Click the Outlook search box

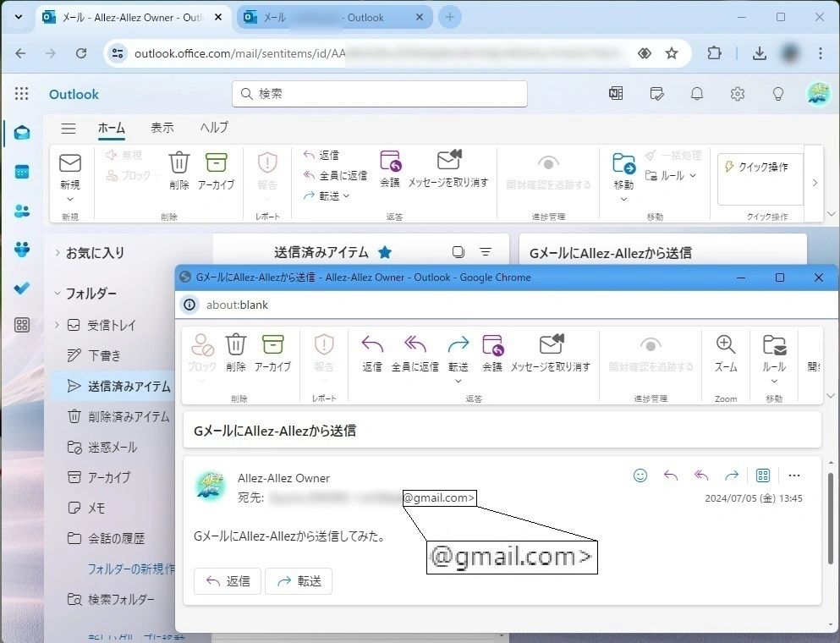coord(380,94)
